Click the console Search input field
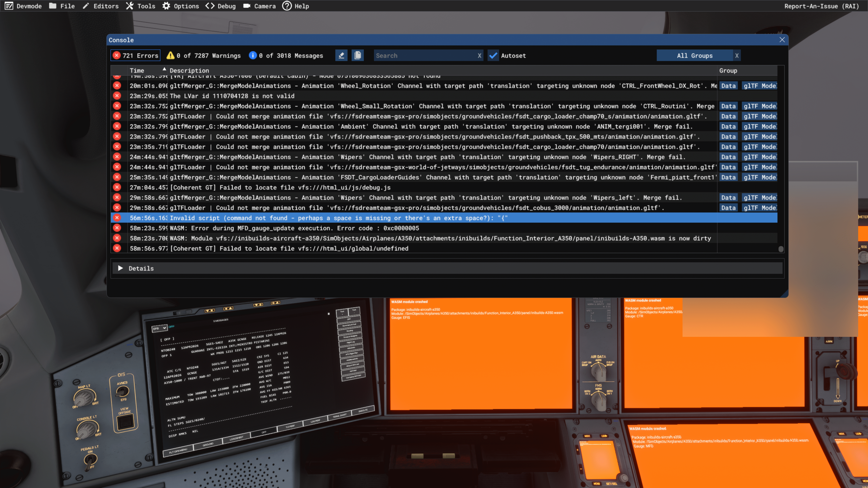This screenshot has height=488, width=868. [425, 56]
